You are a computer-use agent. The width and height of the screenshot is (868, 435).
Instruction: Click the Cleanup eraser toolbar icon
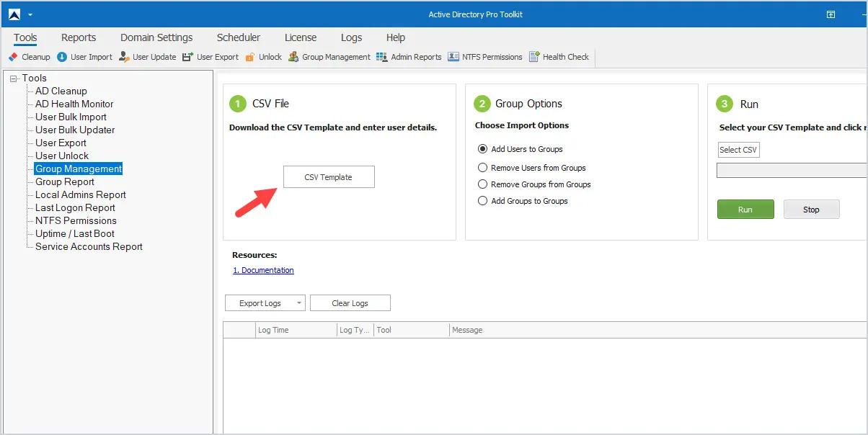point(13,57)
